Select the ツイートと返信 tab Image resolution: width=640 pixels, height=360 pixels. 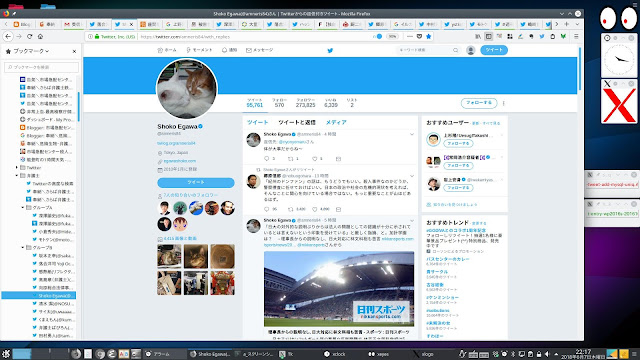[297, 122]
